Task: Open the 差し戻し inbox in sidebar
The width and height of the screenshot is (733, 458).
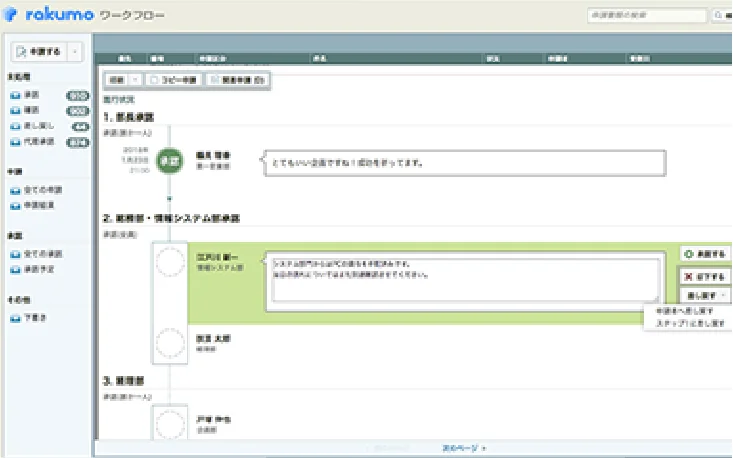Action: [39, 126]
